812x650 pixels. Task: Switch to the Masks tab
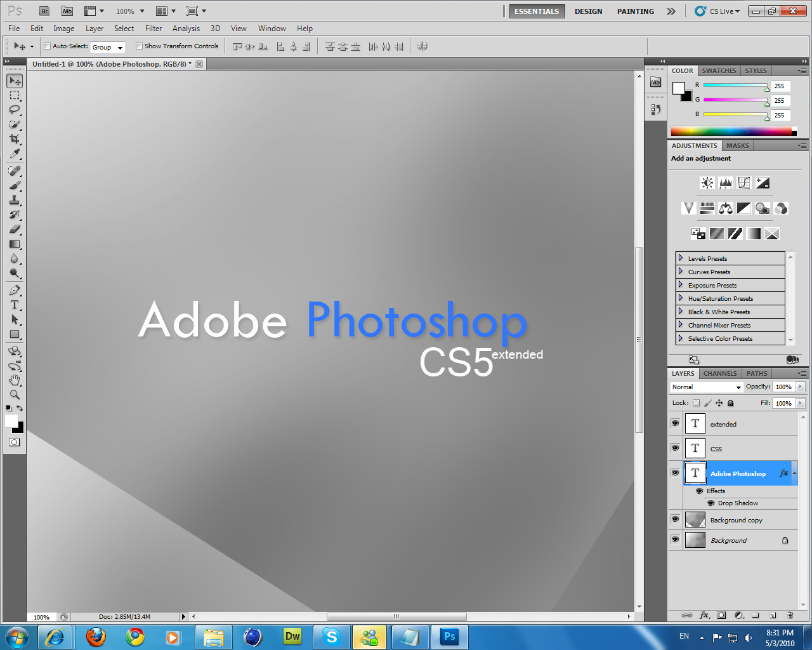point(737,145)
